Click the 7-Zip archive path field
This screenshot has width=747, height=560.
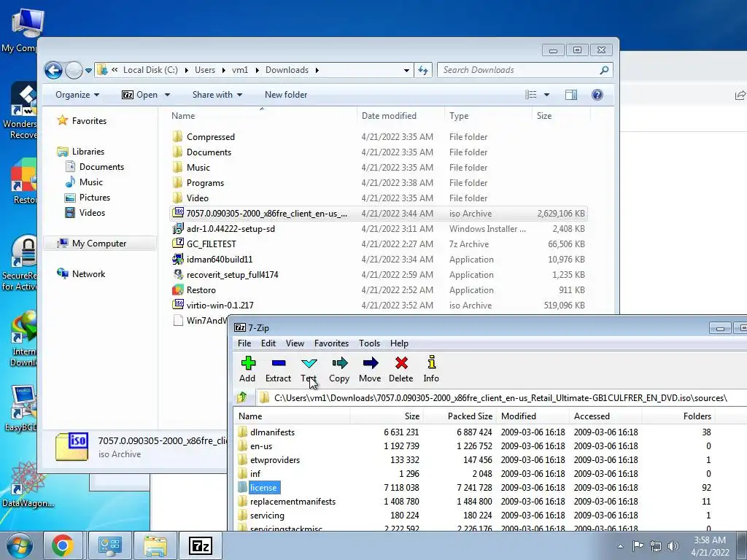[x=500, y=397]
